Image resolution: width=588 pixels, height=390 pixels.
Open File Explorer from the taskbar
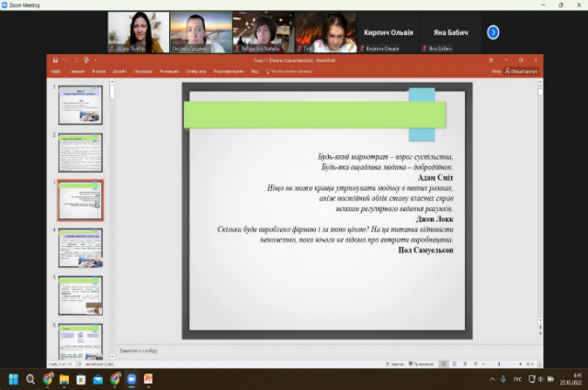(64, 378)
